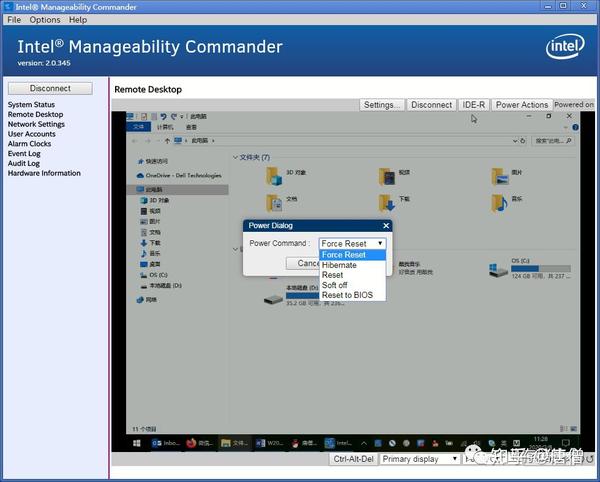Select 本地磁盘 (D:) in Explorer sidebar
The height and width of the screenshot is (482, 600).
coord(161,285)
